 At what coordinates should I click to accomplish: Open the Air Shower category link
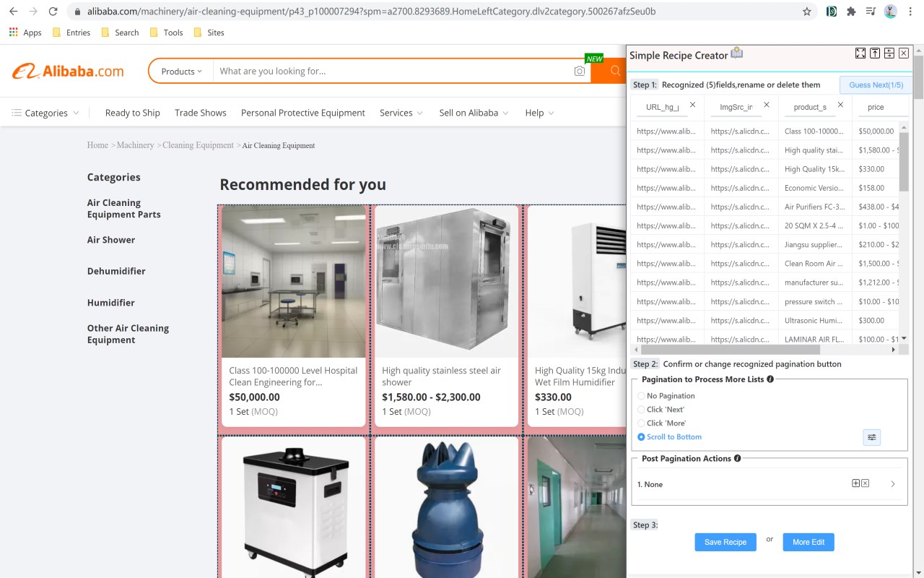point(111,240)
